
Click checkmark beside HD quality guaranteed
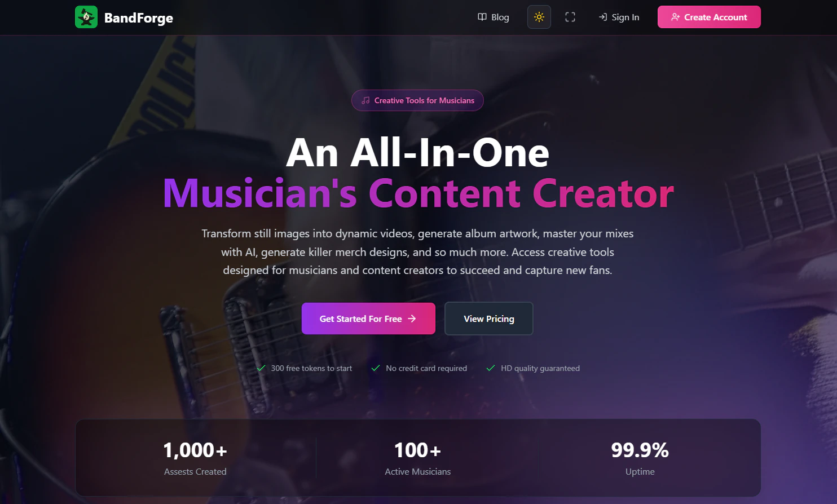coord(491,368)
